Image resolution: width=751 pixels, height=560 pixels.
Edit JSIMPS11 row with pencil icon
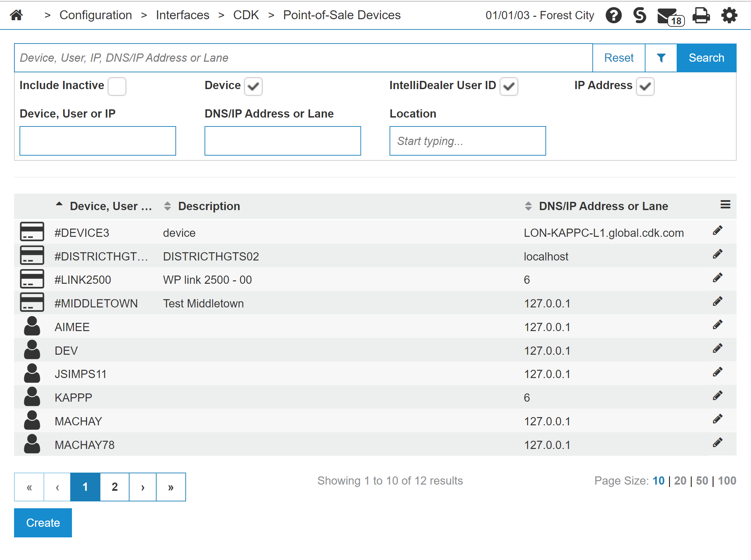(x=717, y=372)
